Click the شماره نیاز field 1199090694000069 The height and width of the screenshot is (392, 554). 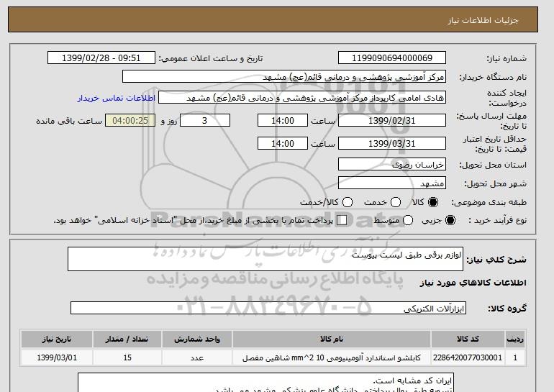pyautogui.click(x=392, y=58)
